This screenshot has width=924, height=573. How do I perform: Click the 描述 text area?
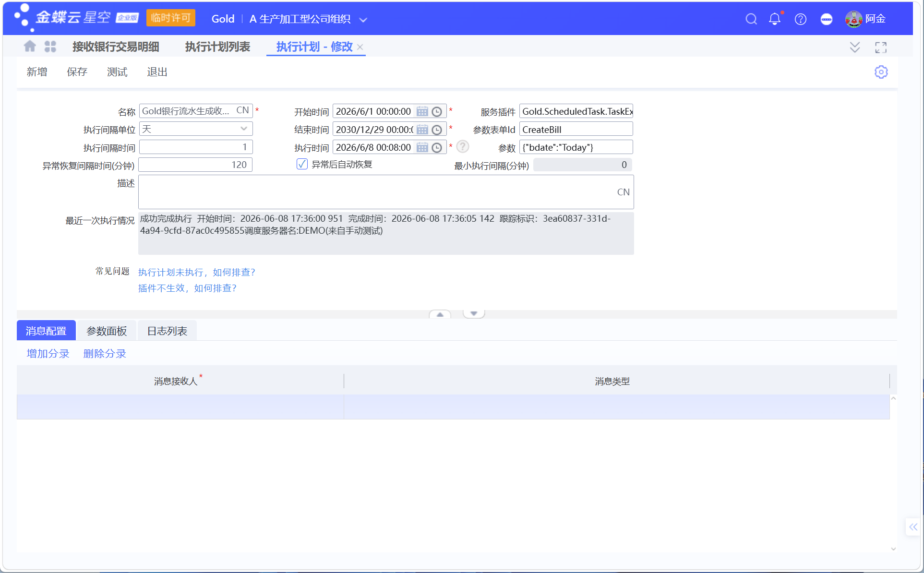[386, 192]
